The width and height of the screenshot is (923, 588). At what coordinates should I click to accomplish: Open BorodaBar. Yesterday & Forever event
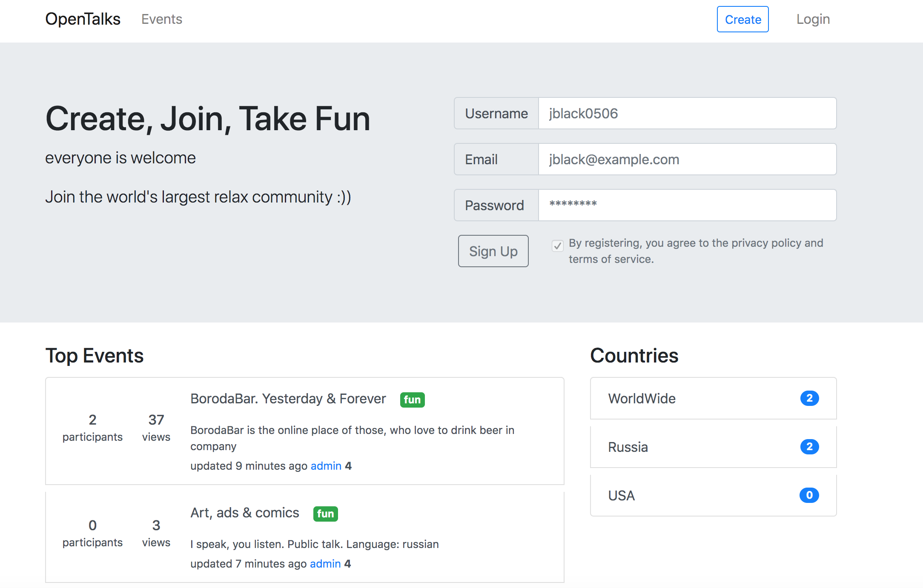[288, 399]
